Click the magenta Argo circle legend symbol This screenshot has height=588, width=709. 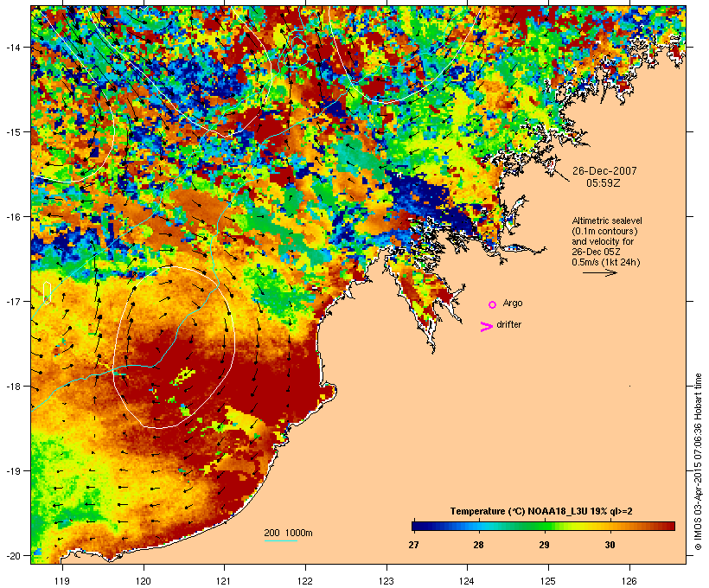click(493, 304)
